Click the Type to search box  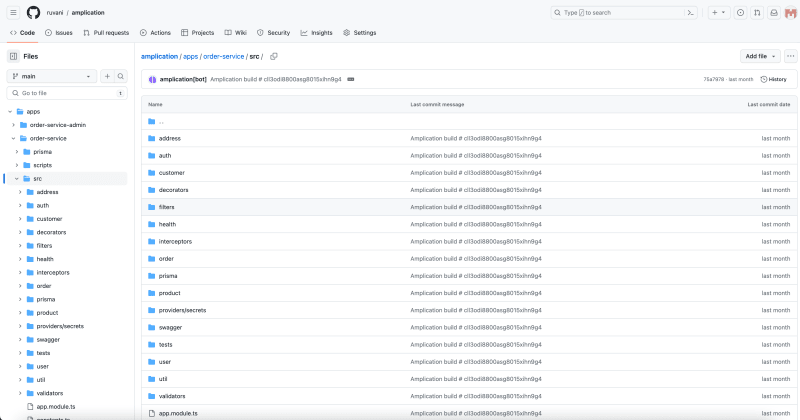coord(624,13)
